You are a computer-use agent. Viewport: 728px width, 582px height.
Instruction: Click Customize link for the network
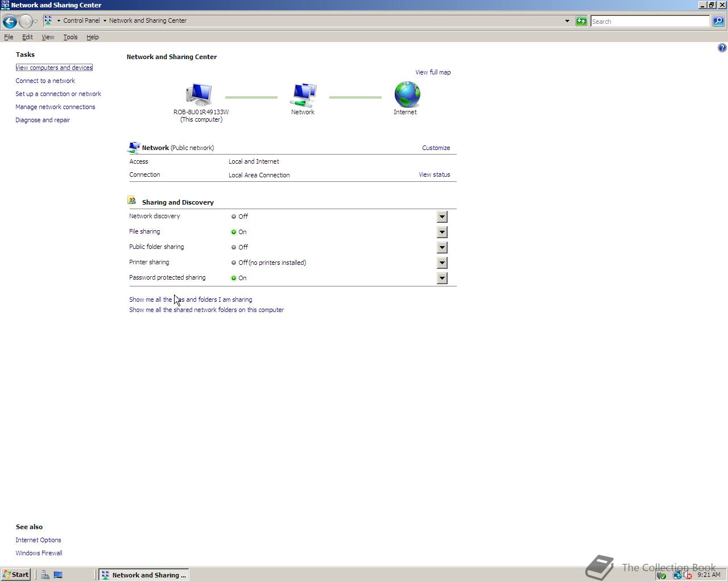pyautogui.click(x=436, y=148)
